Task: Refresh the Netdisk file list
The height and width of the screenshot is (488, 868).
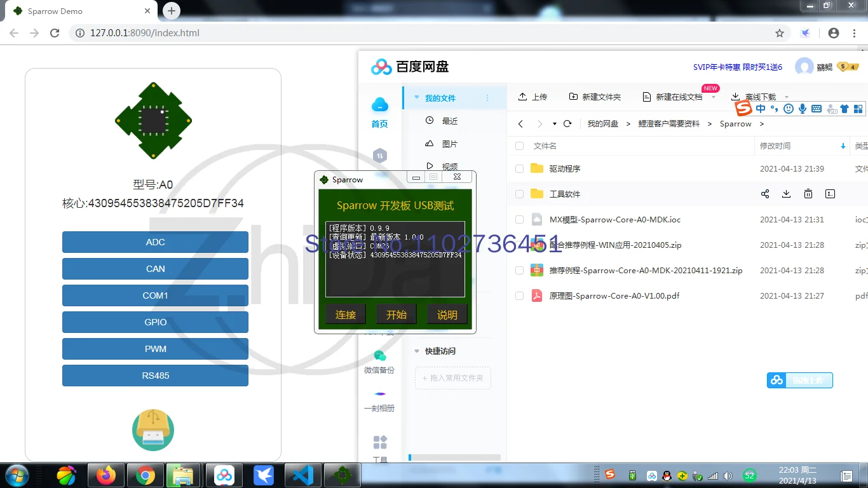Action: 568,124
